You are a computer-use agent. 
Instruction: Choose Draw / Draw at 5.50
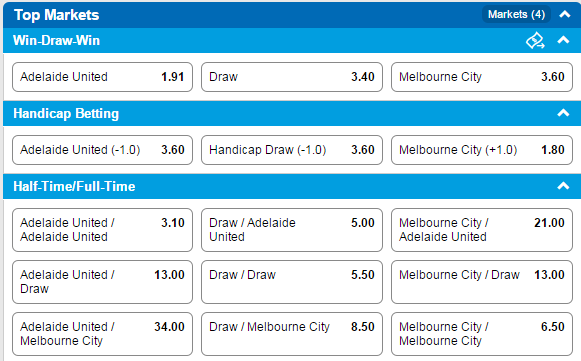[292, 282]
